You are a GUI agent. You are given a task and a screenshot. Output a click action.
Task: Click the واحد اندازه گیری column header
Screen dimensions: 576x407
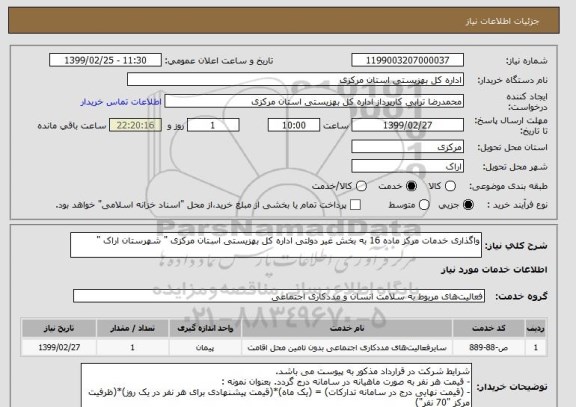pyautogui.click(x=205, y=328)
